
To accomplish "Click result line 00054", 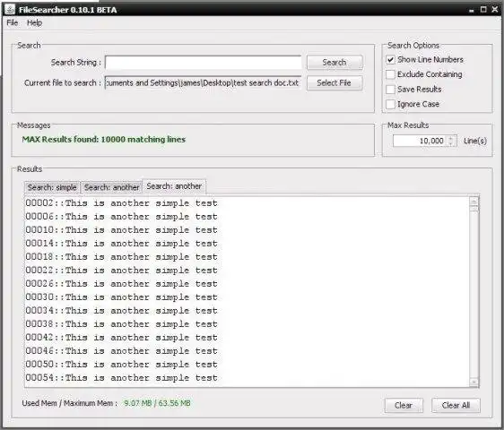I will coord(121,378).
